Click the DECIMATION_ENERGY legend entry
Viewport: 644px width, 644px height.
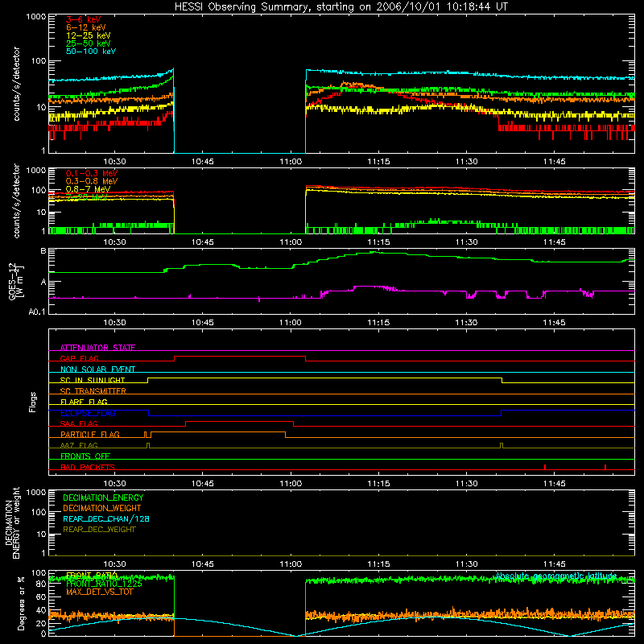pos(103,497)
